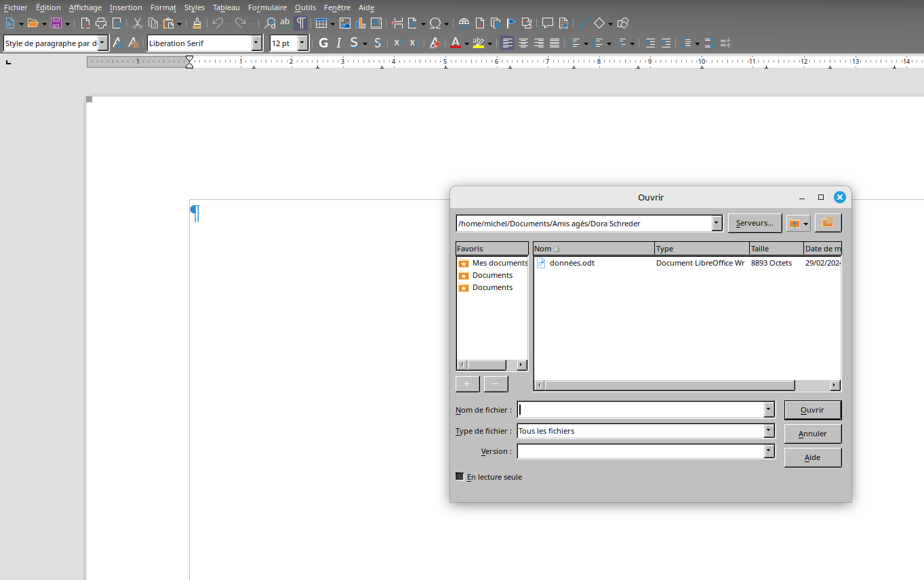Click the cut scissors icon
Screen dimensions: 924x580
(x=138, y=24)
